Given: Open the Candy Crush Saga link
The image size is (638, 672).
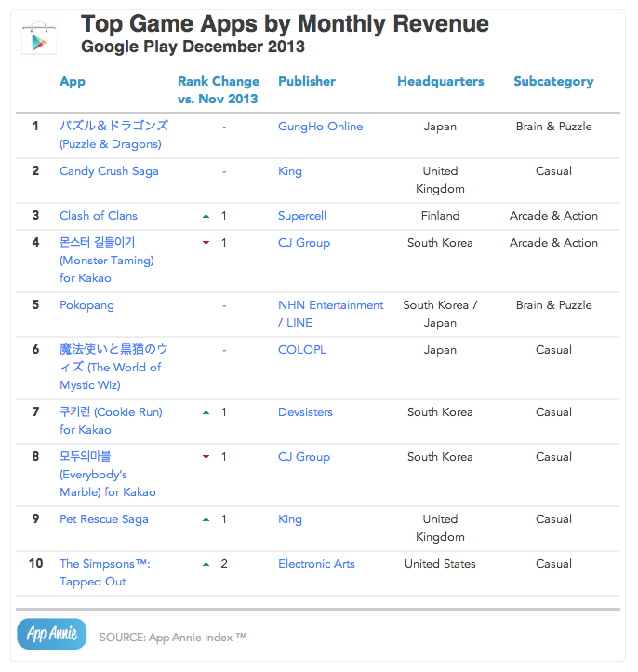Looking at the screenshot, I should tap(109, 171).
